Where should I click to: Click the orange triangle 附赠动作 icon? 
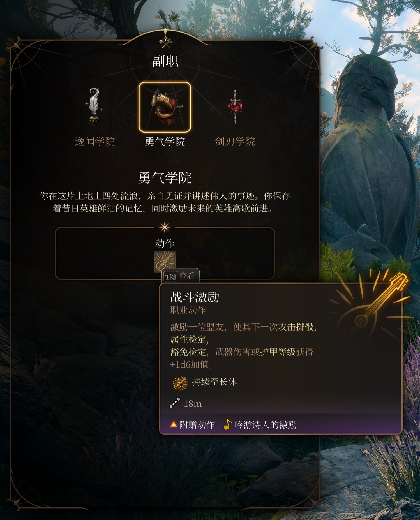coord(174,424)
